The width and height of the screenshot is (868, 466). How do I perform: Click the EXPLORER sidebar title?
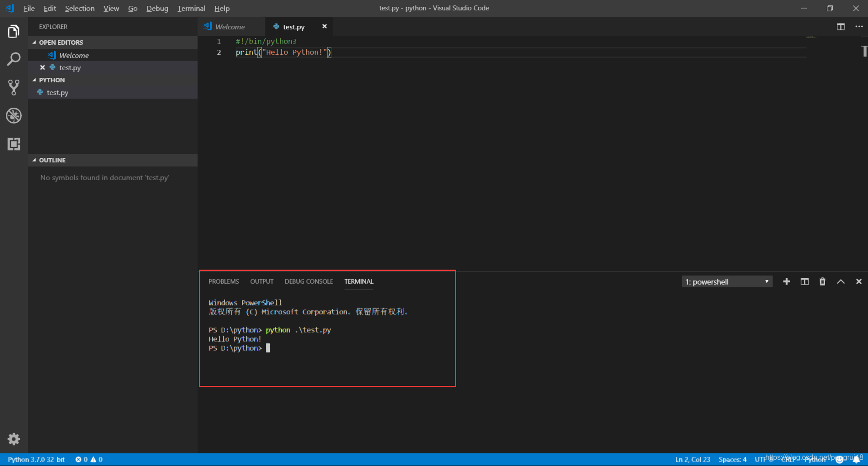[x=53, y=27]
